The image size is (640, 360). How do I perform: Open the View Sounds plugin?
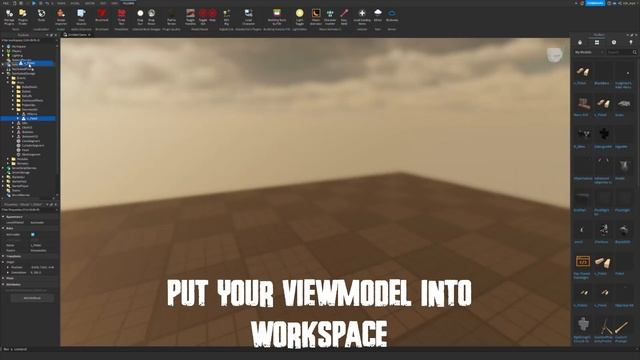(x=81, y=17)
